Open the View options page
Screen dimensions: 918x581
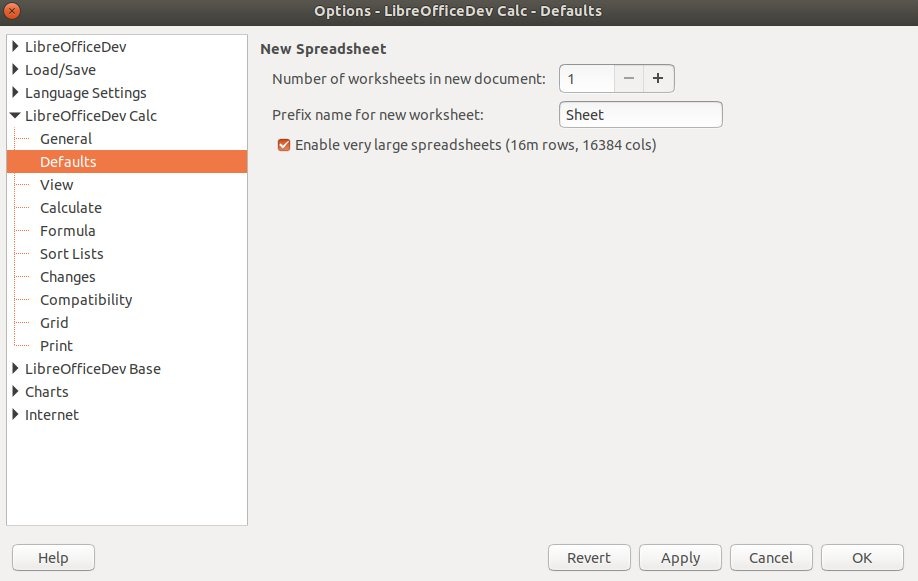[57, 184]
